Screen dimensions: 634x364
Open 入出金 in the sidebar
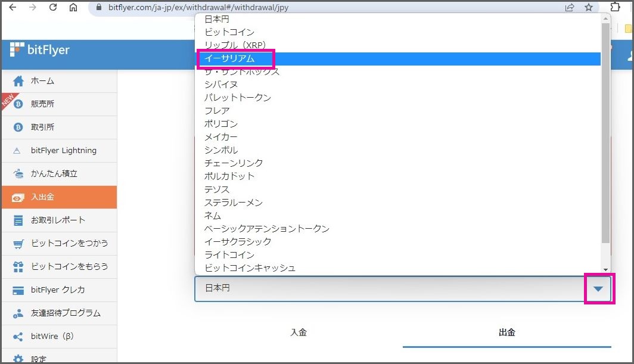(60, 197)
